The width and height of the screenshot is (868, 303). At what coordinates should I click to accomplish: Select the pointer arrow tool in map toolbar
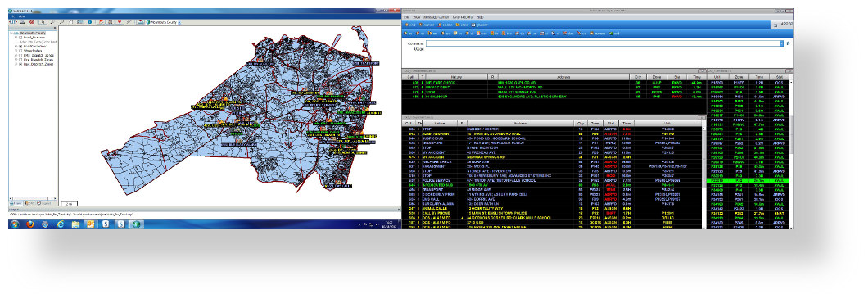click(43, 22)
